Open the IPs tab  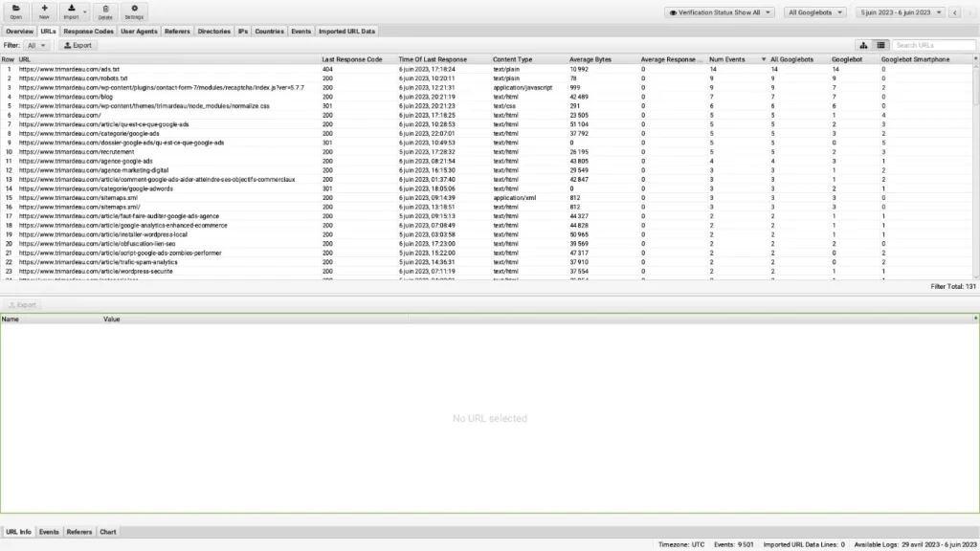(242, 32)
